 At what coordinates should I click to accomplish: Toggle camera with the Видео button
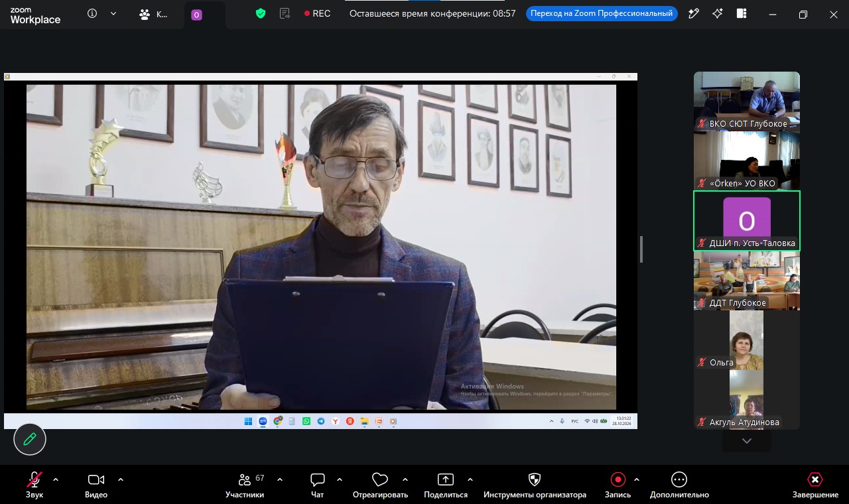[96, 485]
